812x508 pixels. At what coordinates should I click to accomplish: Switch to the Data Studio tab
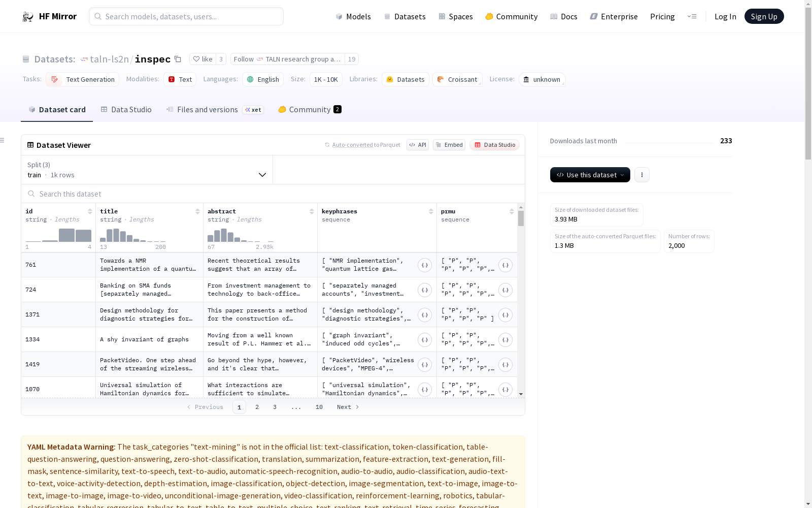tap(126, 110)
